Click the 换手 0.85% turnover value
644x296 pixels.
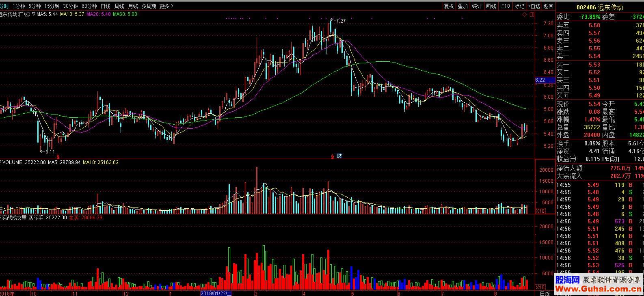pos(592,143)
